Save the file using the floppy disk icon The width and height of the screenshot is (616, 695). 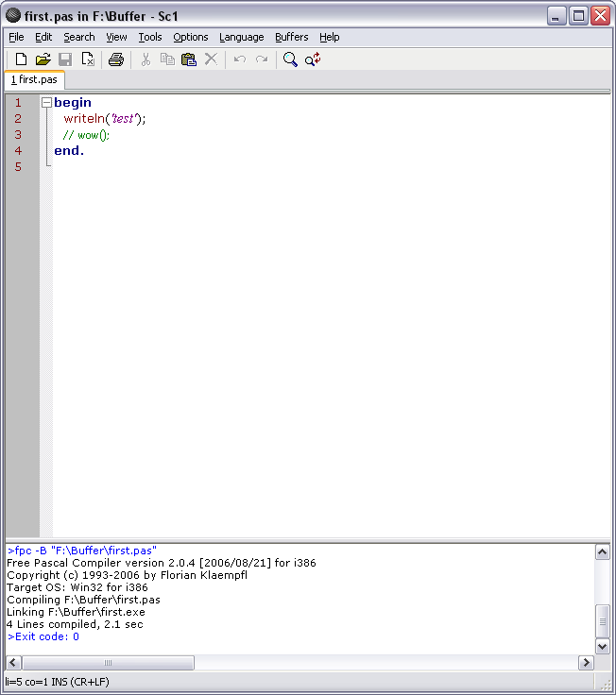pyautogui.click(x=65, y=59)
